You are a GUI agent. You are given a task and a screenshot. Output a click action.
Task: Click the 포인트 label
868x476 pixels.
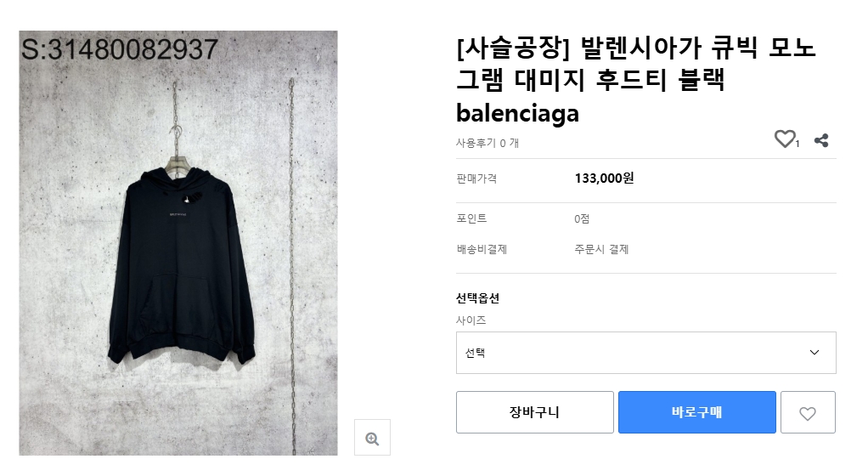click(x=471, y=218)
